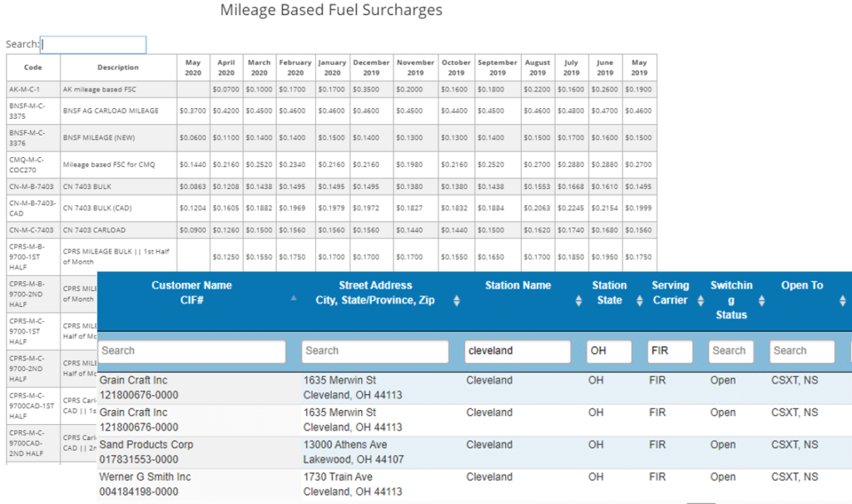Click the OH Station State filter box
852x504 pixels.
(x=608, y=351)
